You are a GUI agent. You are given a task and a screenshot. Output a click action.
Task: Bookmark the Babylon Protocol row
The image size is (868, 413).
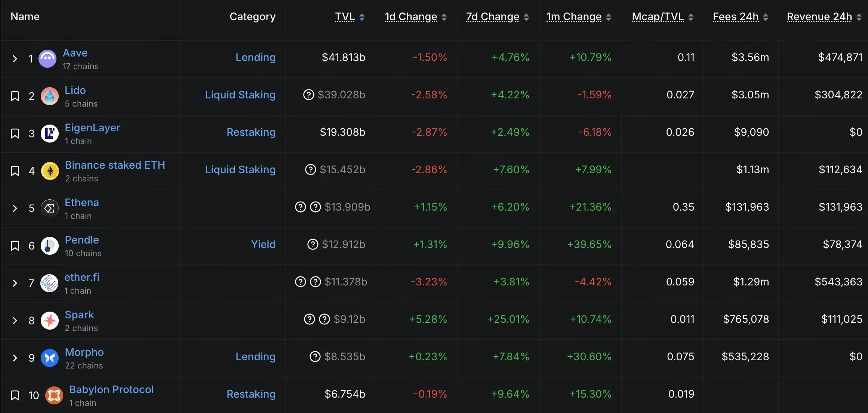pos(15,395)
